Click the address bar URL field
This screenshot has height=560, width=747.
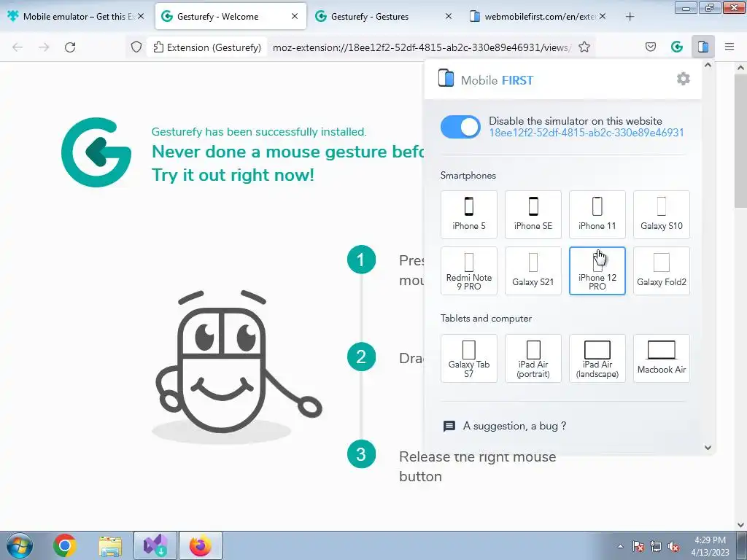coord(422,47)
